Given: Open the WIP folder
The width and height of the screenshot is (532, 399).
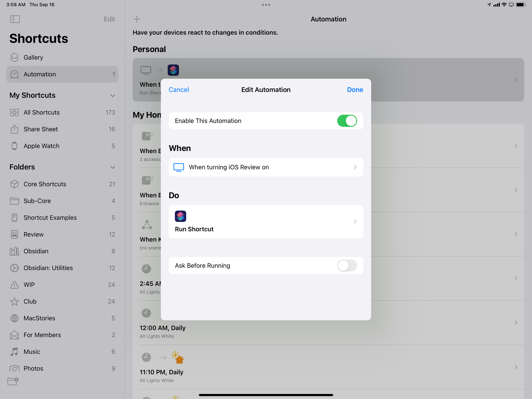Looking at the screenshot, I should tap(62, 285).
